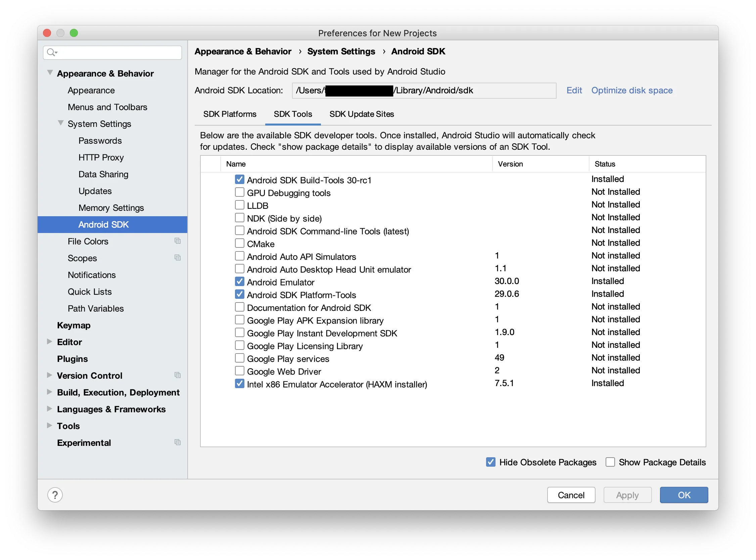Switch to the SDK Platforms tab
Image resolution: width=756 pixels, height=560 pixels.
230,114
